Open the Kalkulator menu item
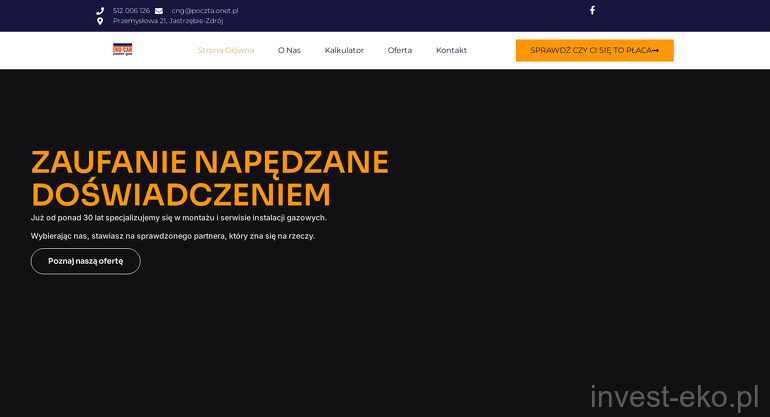This screenshot has height=417, width=770. pyautogui.click(x=344, y=50)
